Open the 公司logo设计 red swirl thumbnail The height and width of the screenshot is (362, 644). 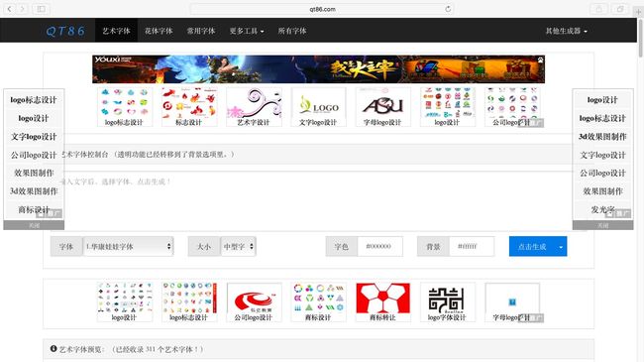click(x=254, y=302)
